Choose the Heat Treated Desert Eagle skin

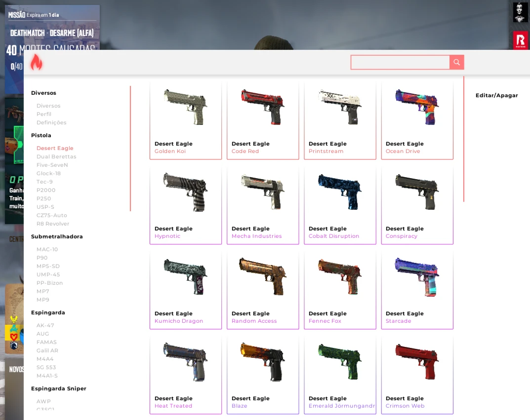pos(186,375)
